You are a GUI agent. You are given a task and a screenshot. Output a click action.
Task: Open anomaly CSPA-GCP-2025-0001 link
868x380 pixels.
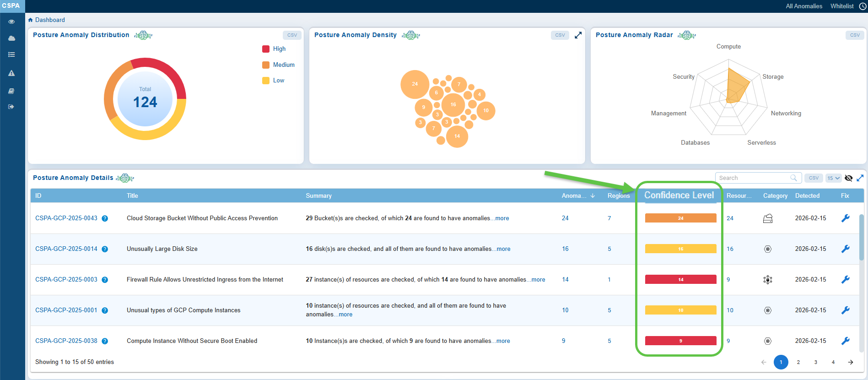click(x=66, y=310)
